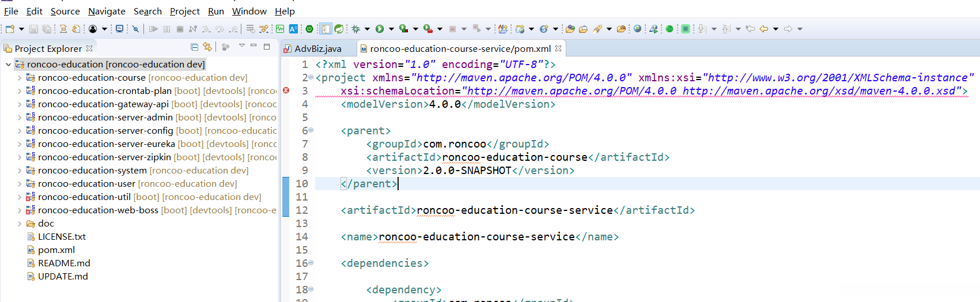This screenshot has height=302, width=980.
Task: Click the Skip All Breakpoints icon
Action: 135,29
